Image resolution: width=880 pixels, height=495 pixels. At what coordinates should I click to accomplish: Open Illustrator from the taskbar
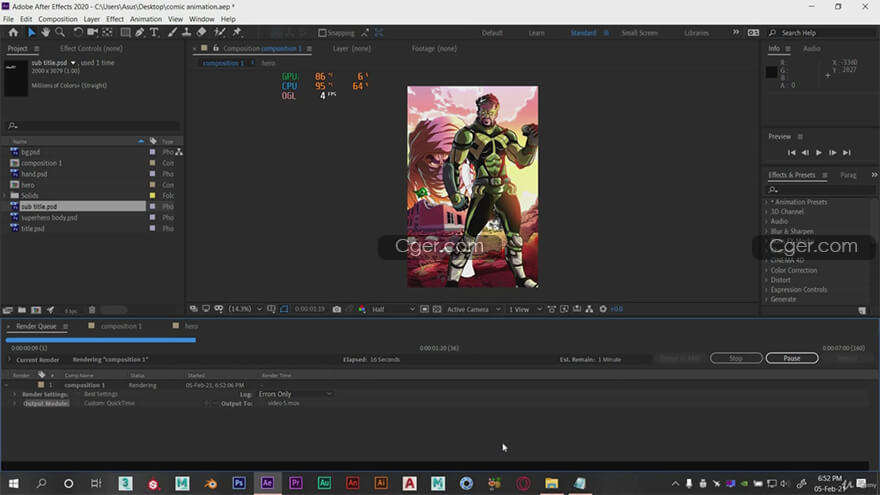(x=381, y=483)
